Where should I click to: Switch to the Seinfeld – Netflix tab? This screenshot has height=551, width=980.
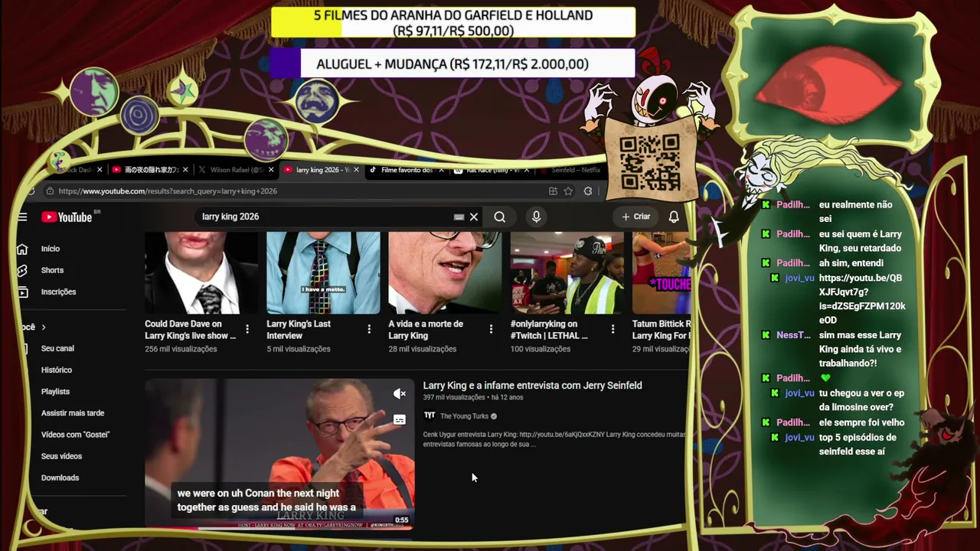tap(571, 170)
